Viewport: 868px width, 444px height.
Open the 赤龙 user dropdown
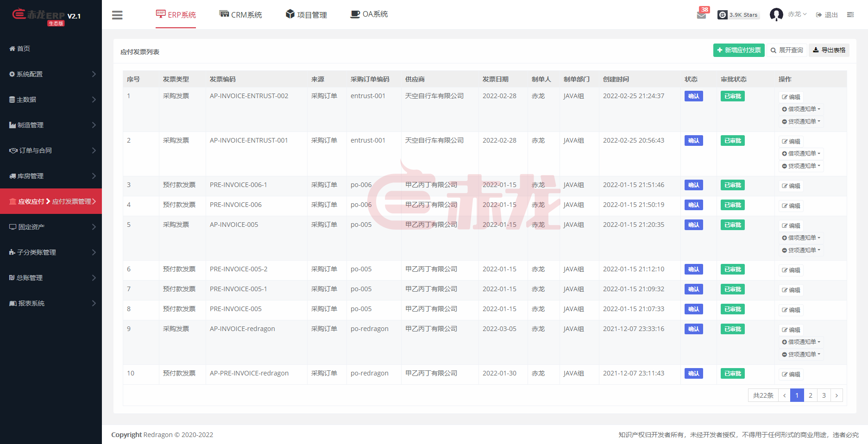(x=797, y=14)
